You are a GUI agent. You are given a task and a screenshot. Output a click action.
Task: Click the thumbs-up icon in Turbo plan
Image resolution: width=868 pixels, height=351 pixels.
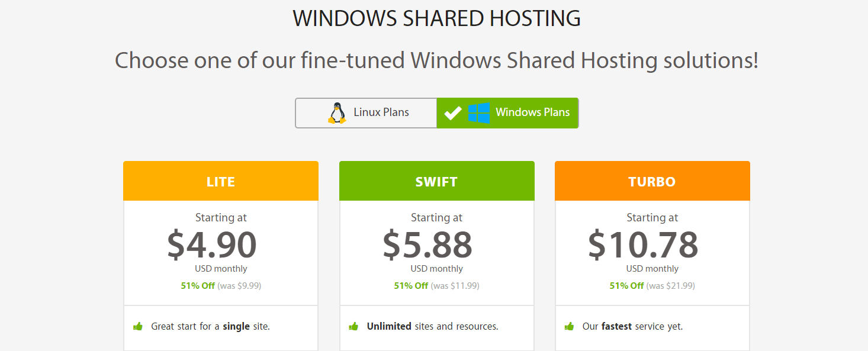pyautogui.click(x=570, y=326)
